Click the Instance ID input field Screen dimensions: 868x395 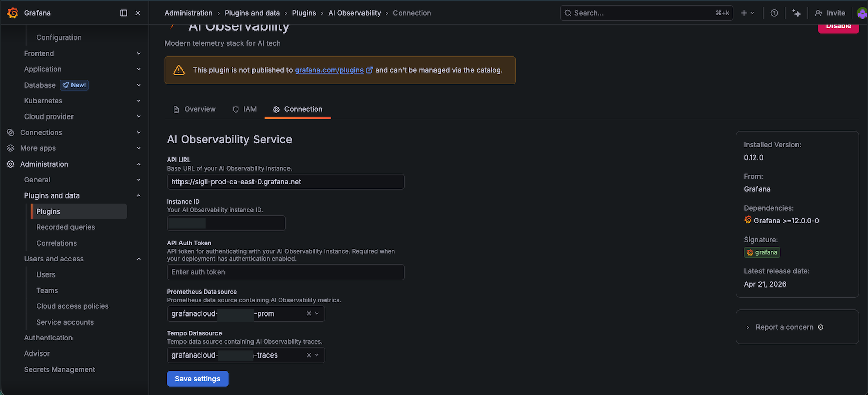click(226, 223)
